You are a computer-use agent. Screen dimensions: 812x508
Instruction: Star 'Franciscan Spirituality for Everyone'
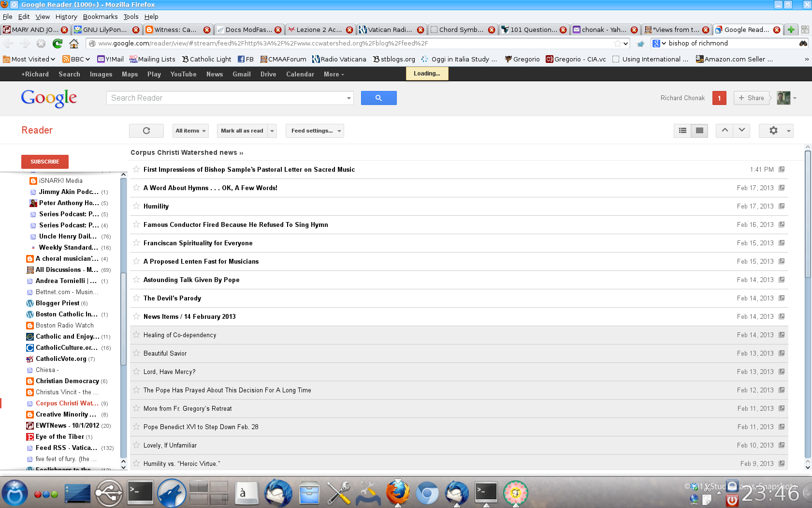136,243
